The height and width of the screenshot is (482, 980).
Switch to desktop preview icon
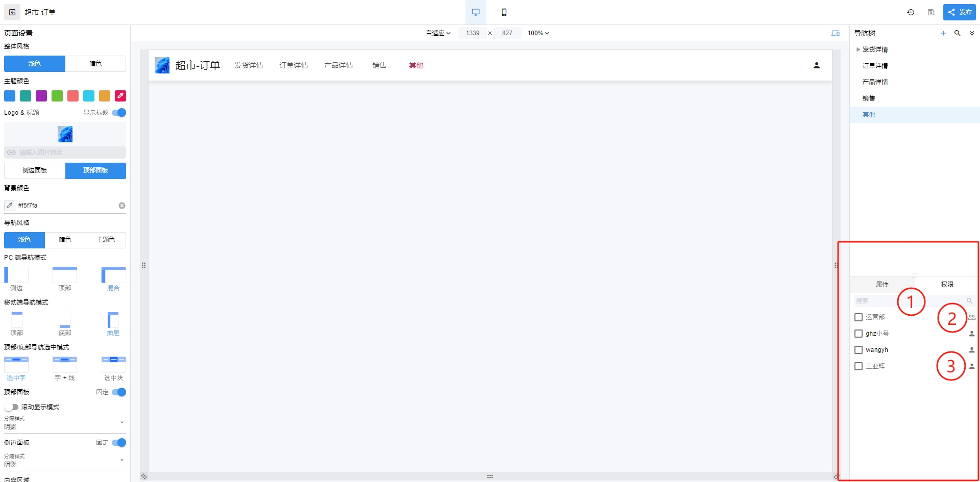coord(476,12)
